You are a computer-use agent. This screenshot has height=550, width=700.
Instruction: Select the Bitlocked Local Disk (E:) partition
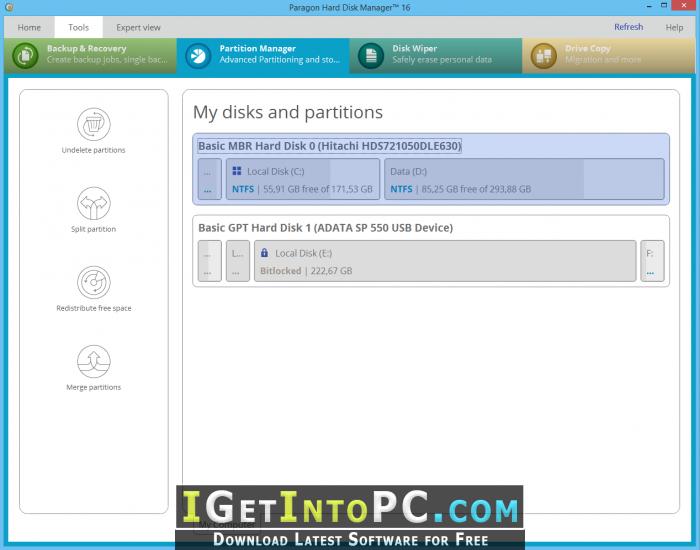[445, 261]
